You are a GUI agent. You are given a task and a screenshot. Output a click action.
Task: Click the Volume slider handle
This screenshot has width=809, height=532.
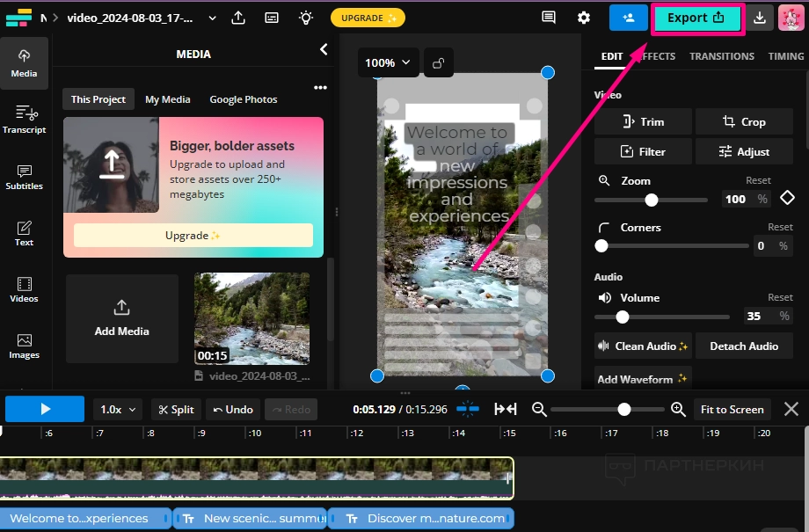tap(623, 317)
